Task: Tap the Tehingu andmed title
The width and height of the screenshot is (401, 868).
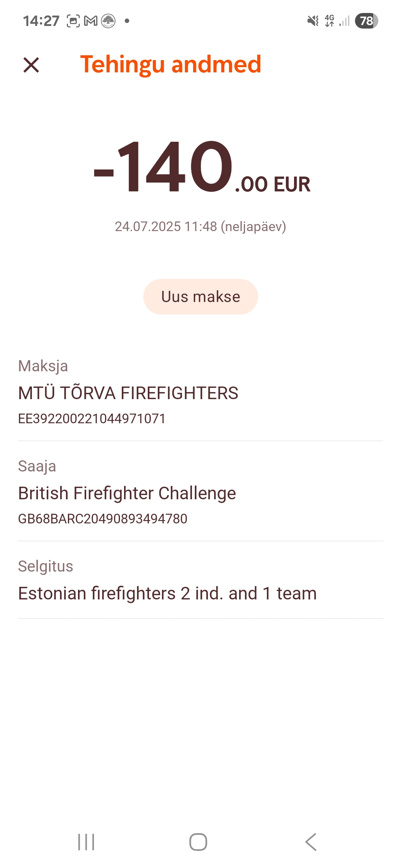Action: [171, 65]
